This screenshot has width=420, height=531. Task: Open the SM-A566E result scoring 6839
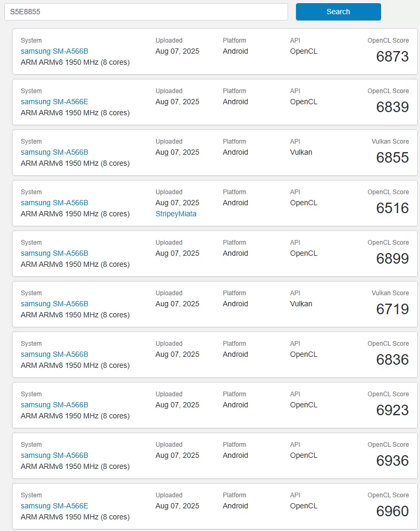click(55, 102)
